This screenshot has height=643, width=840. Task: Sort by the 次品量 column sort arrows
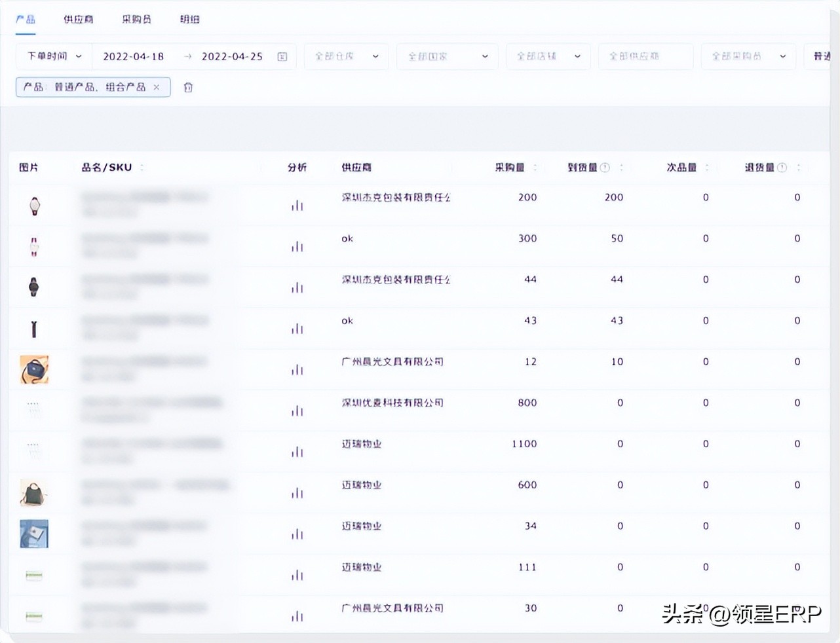pyautogui.click(x=707, y=168)
